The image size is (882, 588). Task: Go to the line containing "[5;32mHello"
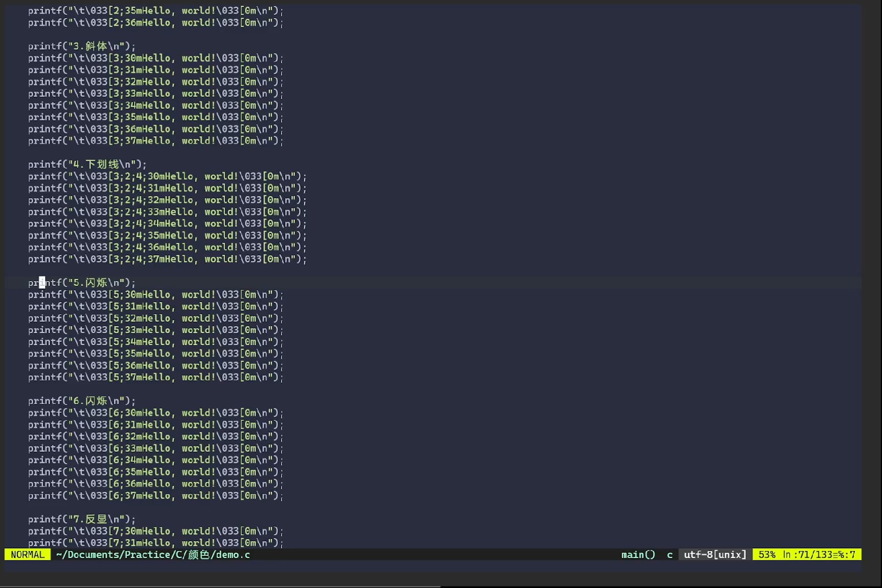156,318
